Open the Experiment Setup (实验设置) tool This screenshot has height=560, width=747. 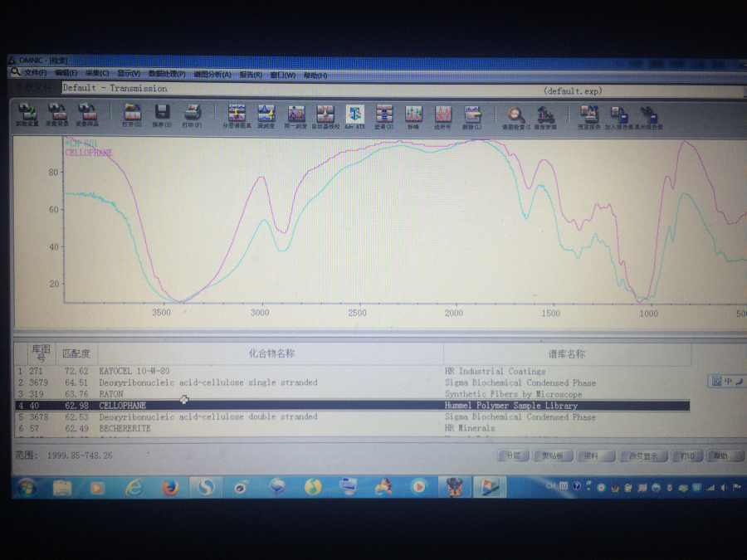[27, 114]
